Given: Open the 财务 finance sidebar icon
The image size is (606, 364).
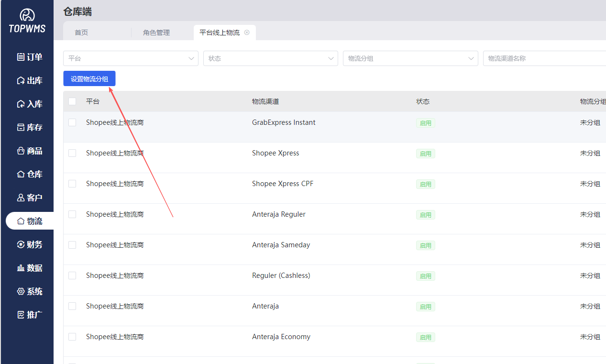Looking at the screenshot, I should (21, 244).
